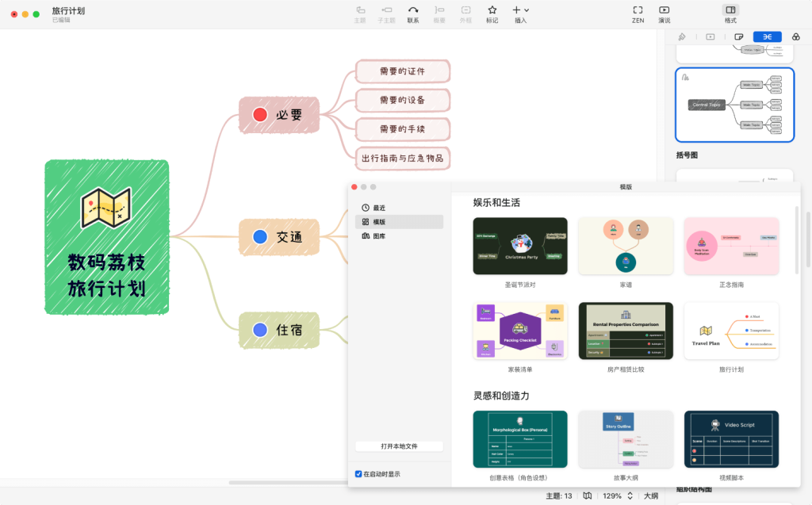Click the 打开本地文件 button

[x=400, y=446]
